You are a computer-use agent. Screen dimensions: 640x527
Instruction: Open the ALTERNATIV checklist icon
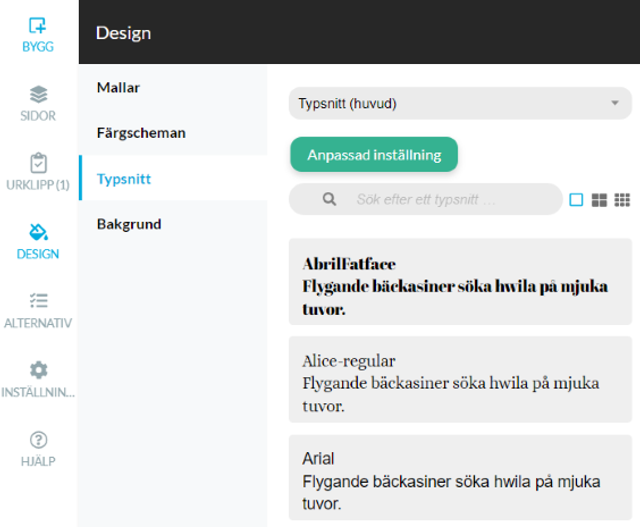click(x=38, y=301)
